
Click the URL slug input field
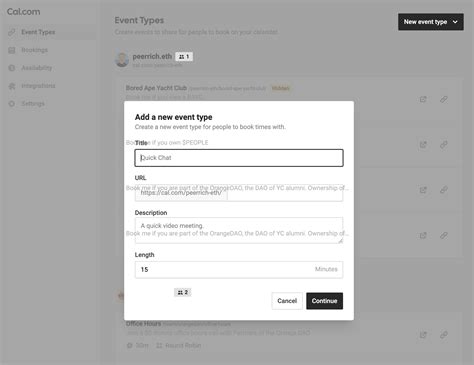point(285,193)
